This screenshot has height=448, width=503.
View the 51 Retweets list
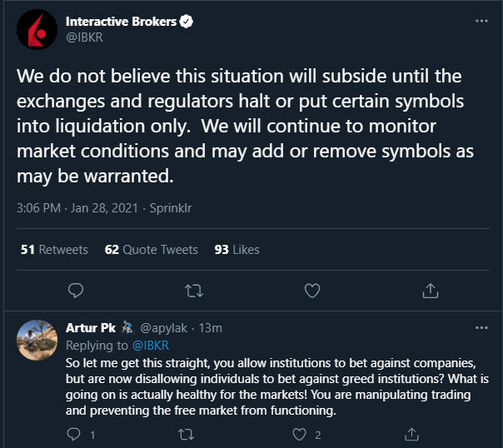54,249
